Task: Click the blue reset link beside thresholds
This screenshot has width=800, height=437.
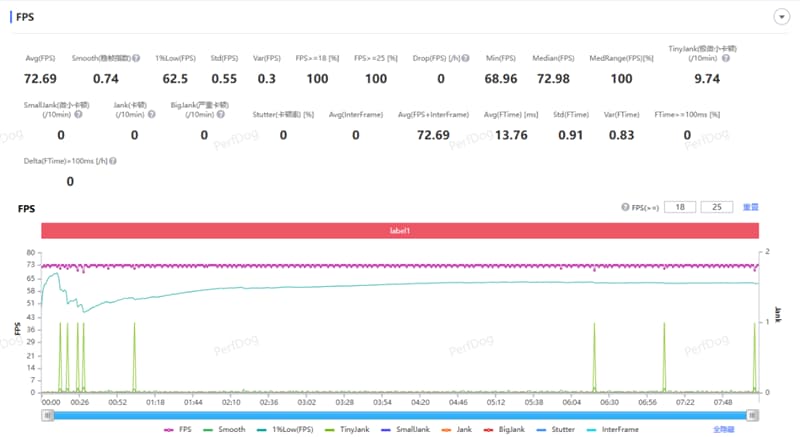Action: click(x=751, y=207)
